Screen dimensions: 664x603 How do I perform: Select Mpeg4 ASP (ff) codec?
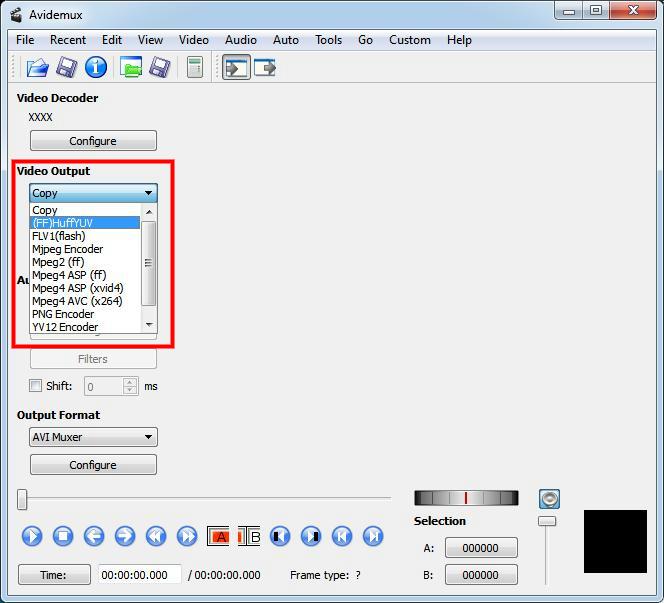[85, 275]
